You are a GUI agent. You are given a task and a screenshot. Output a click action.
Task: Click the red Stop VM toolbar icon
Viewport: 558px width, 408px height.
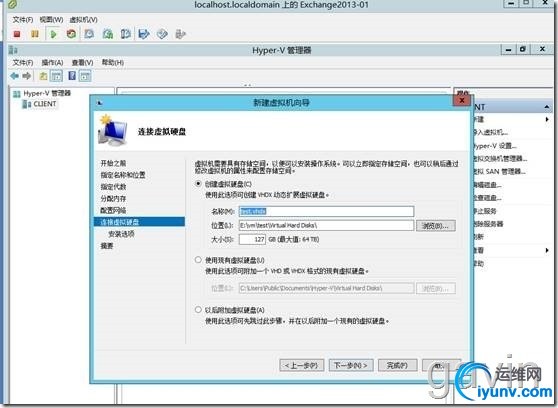[17, 34]
